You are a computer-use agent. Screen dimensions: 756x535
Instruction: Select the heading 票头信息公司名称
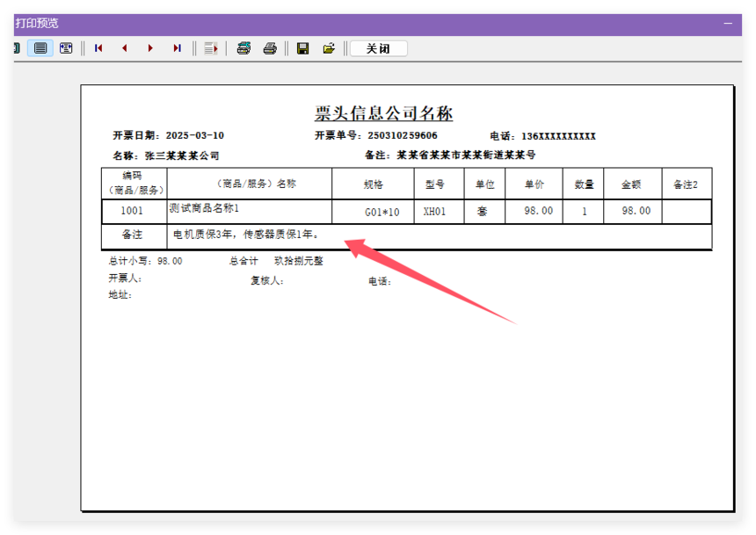pos(384,113)
